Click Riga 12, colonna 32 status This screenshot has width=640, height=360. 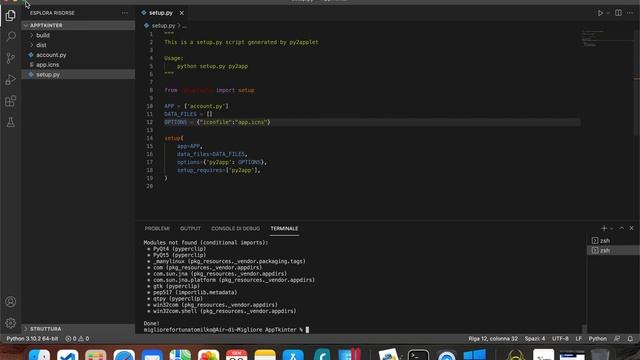tap(493, 339)
